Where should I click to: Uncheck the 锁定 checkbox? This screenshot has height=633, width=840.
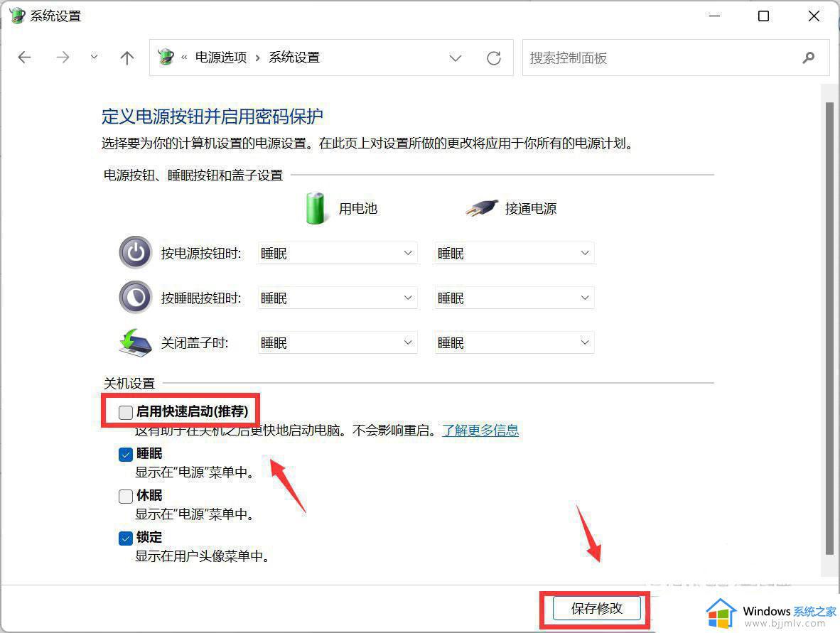click(126, 538)
